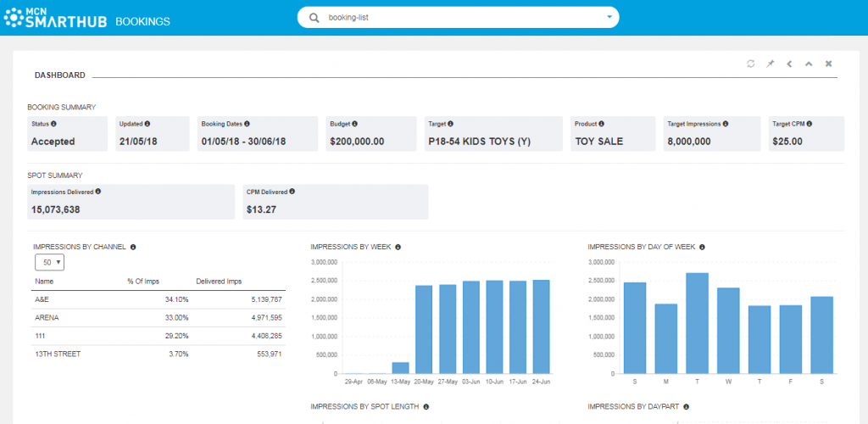Select the 13TH STREET channel row
Viewport: 868px width, 424px height.
[159, 354]
